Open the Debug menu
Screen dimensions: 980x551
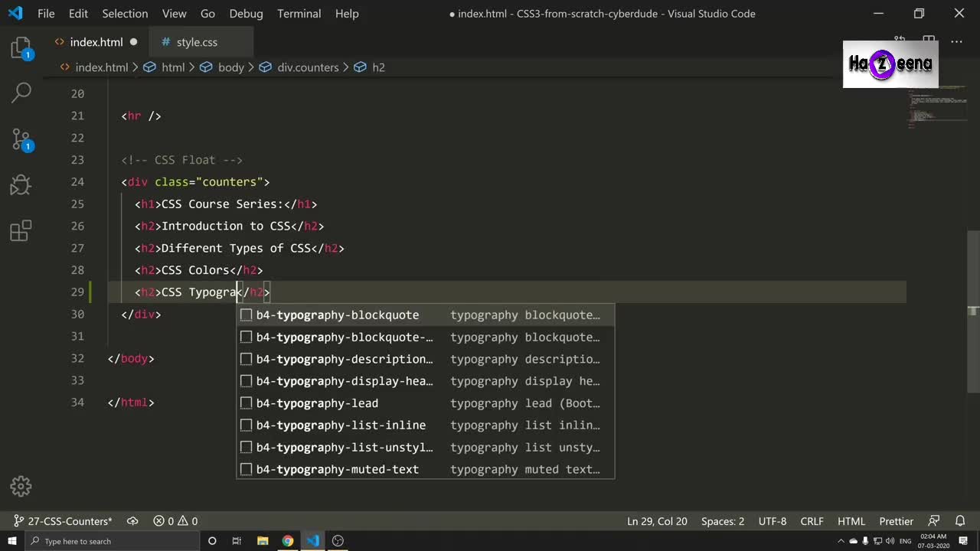tap(246, 14)
